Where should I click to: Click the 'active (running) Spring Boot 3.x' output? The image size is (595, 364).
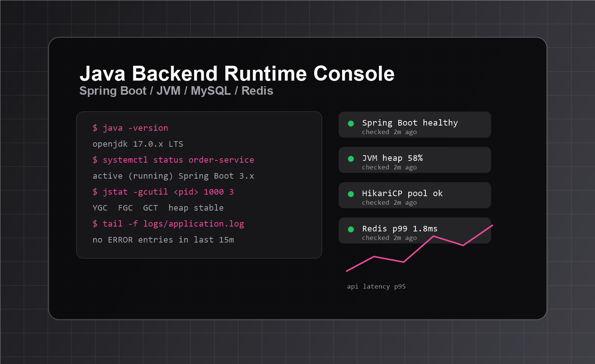click(x=173, y=176)
